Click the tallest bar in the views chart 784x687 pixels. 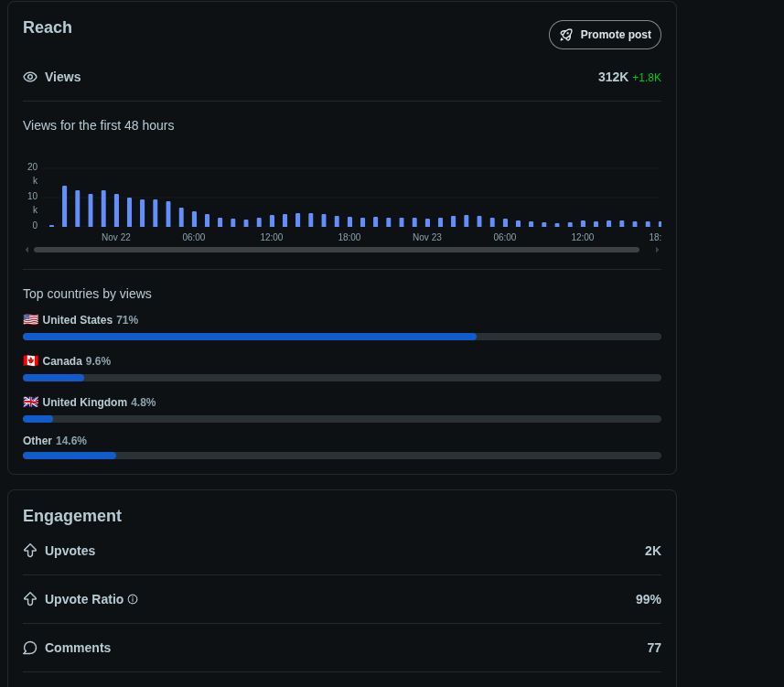65,206
